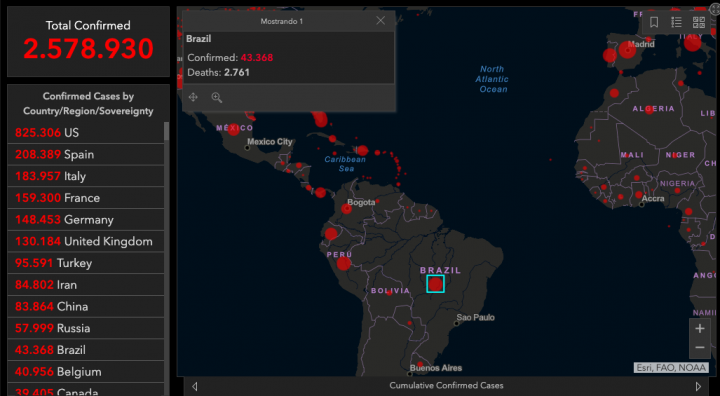The height and width of the screenshot is (396, 720).
Task: Zoom in with the map plus button
Action: coord(700,328)
